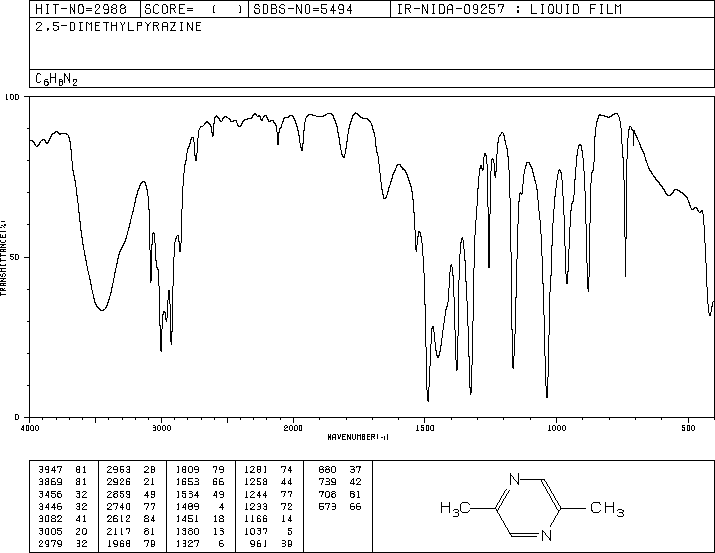Click the SDBS-NO=5494 header cell
Image resolution: width=715 pixels, height=553 pixels.
point(319,9)
